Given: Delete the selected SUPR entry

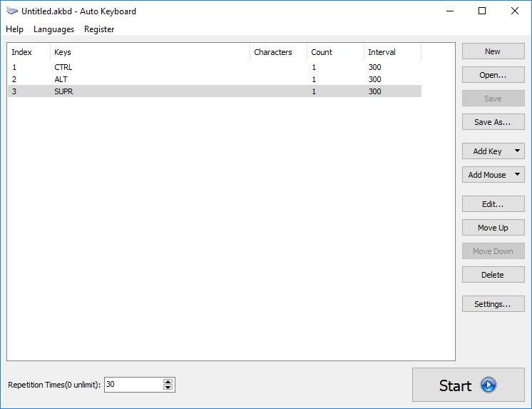Looking at the screenshot, I should (493, 275).
